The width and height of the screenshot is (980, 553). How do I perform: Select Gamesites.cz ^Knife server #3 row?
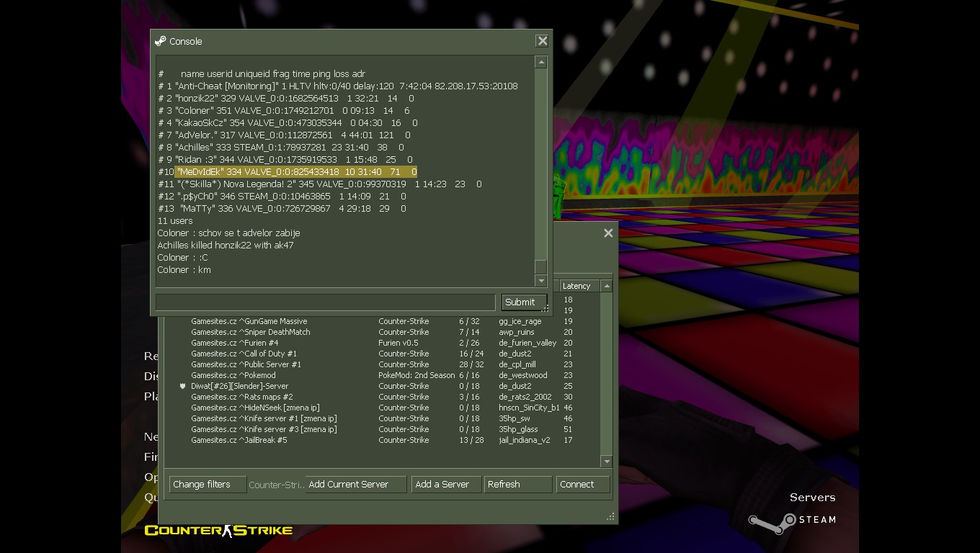(382, 429)
